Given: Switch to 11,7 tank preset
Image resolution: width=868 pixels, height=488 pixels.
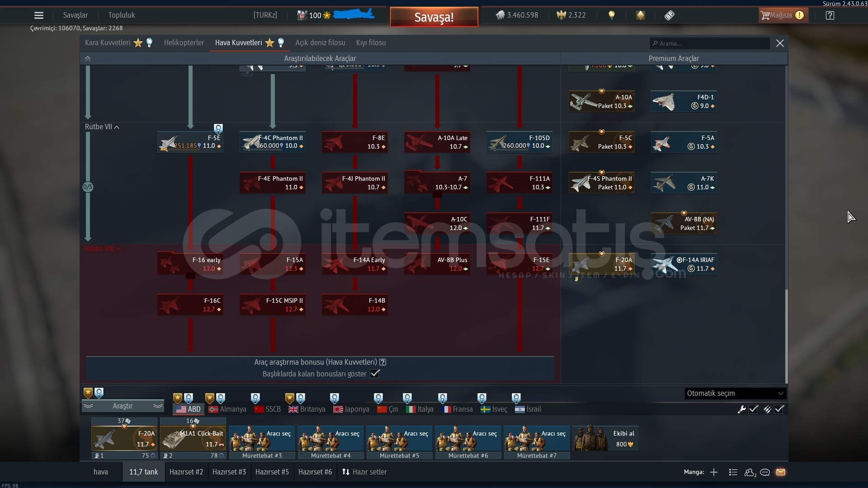Looking at the screenshot, I should [144, 472].
